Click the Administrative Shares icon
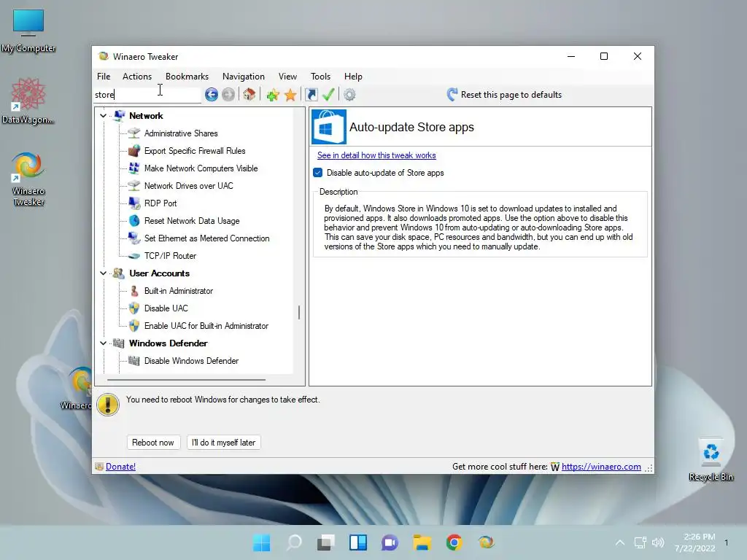 (134, 133)
